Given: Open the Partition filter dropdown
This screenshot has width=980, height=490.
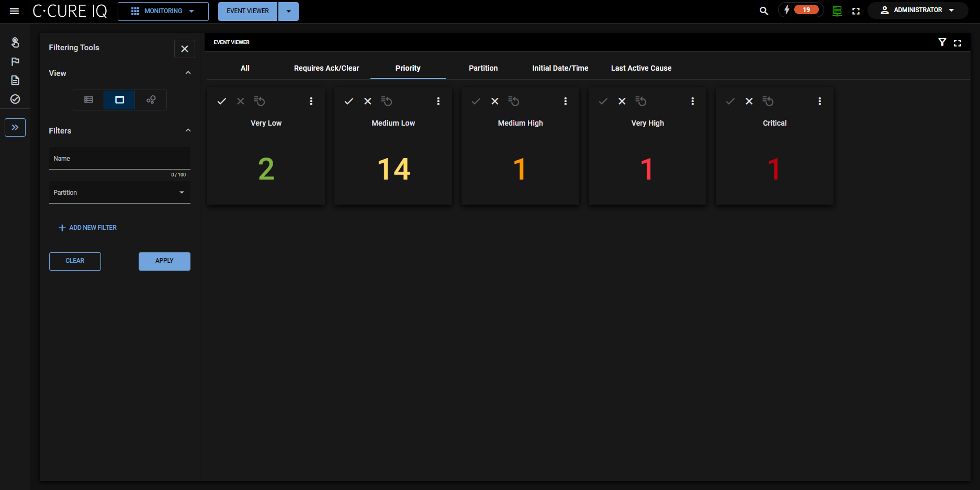Looking at the screenshot, I should (119, 192).
